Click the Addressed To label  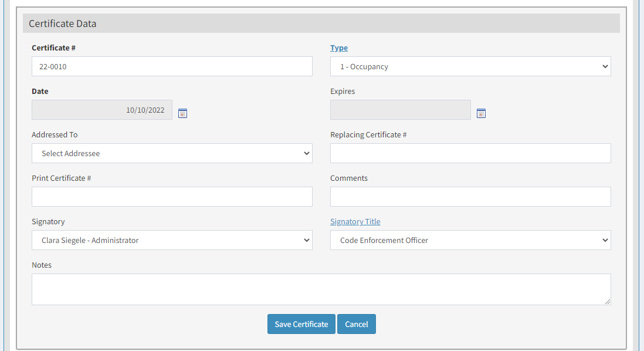point(55,135)
